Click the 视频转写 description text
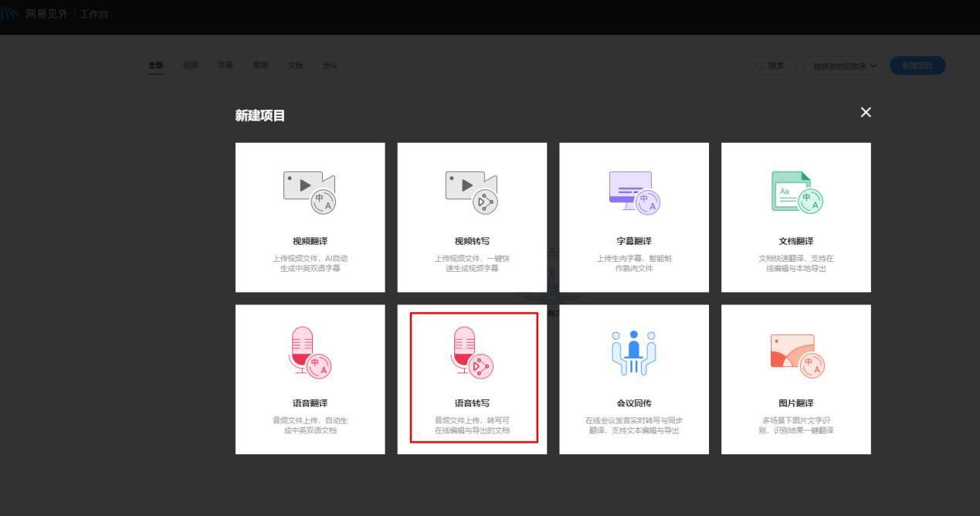Image resolution: width=980 pixels, height=516 pixels. [472, 263]
